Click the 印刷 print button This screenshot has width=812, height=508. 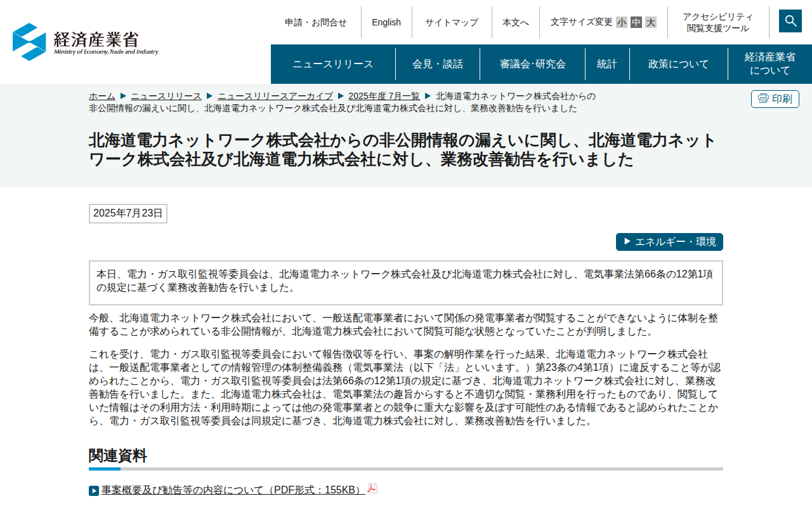click(x=775, y=99)
